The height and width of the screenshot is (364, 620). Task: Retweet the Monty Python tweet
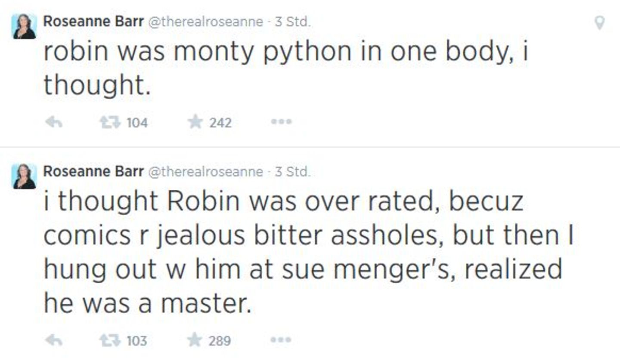pyautogui.click(x=110, y=123)
